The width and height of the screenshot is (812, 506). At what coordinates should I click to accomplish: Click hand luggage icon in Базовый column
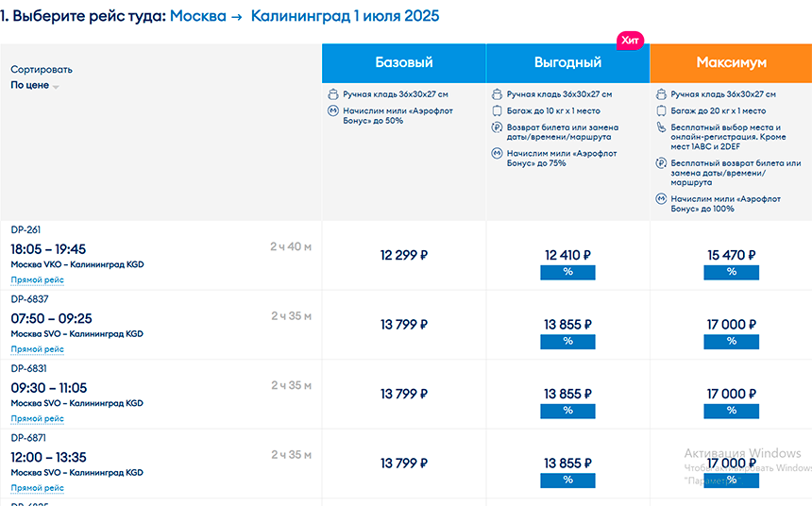coord(333,94)
